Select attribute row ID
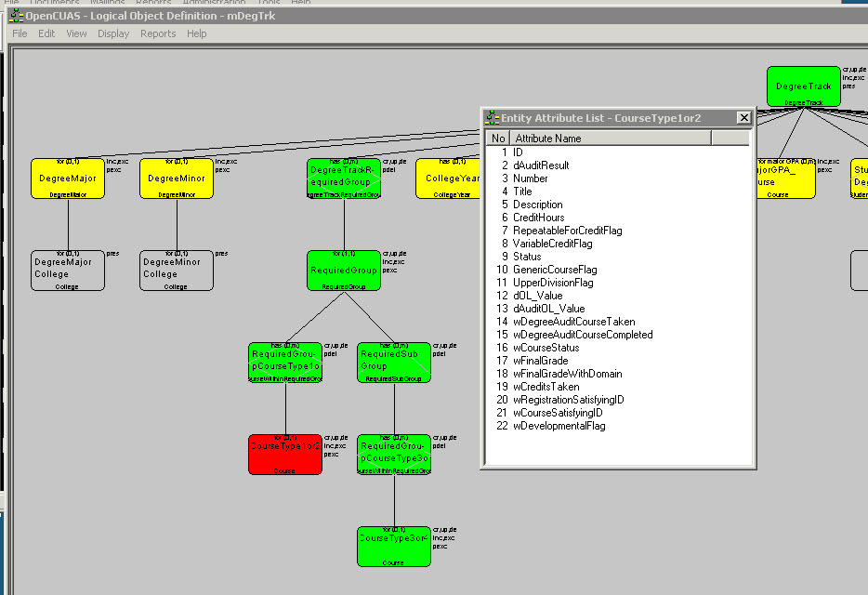The height and width of the screenshot is (595, 868). point(618,152)
